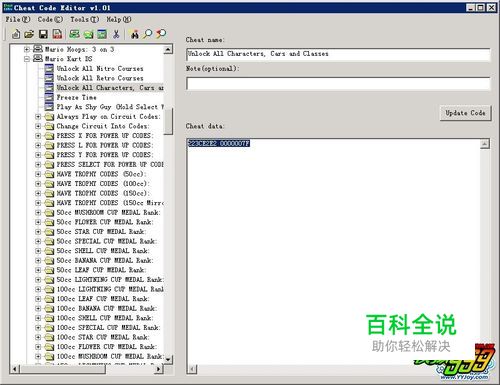Screen dimensions: 500x385
Task: Click into the Cheat name input field
Action: [x=338, y=54]
